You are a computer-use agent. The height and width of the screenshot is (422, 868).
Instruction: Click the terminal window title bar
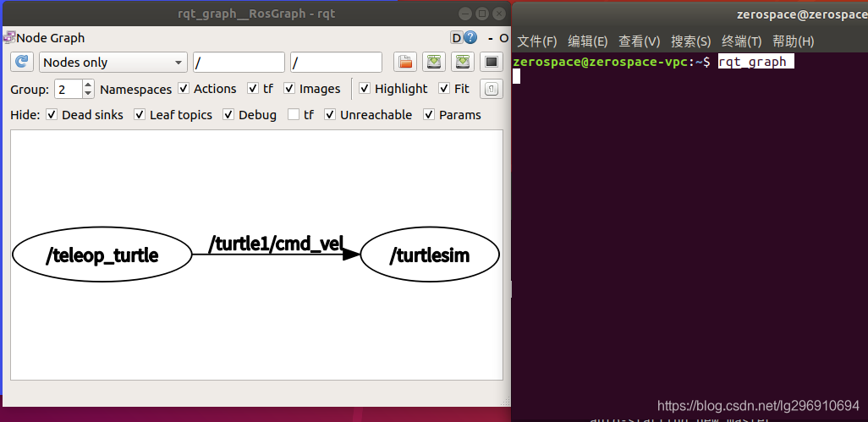click(690, 15)
